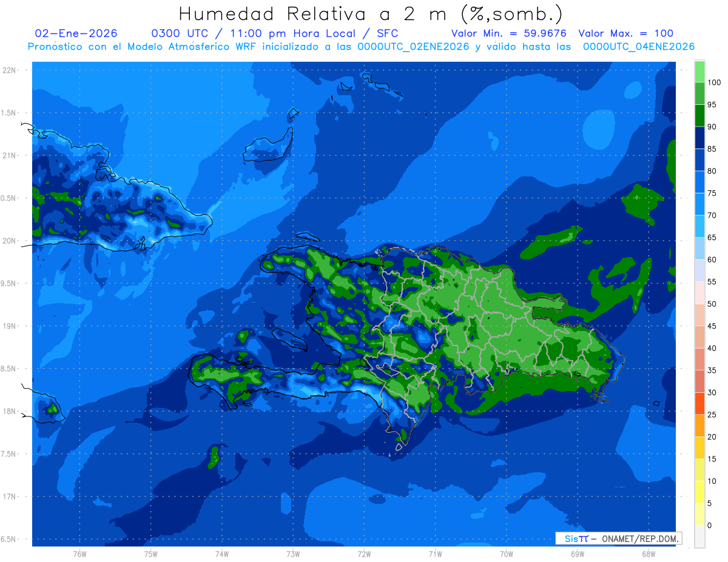728x562 pixels.
Task: Click the '18N' latitude label
Action: [x=9, y=411]
